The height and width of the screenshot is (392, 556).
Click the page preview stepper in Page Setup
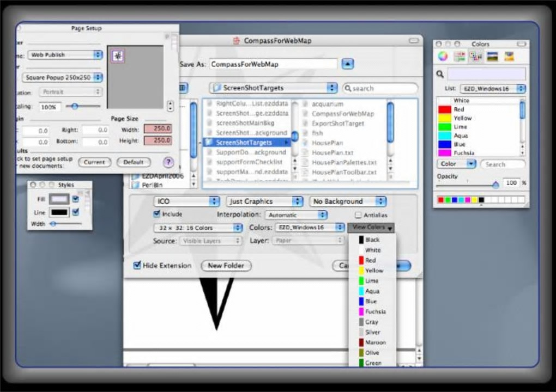170,106
